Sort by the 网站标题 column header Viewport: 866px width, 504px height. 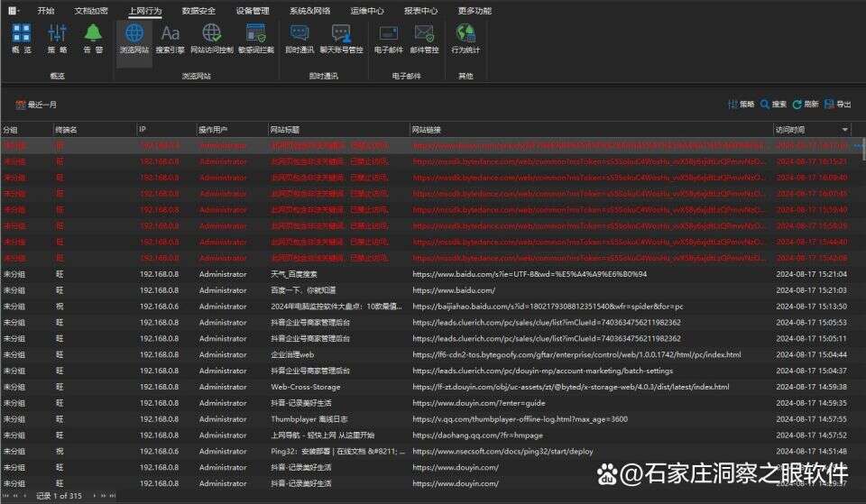tap(338, 130)
